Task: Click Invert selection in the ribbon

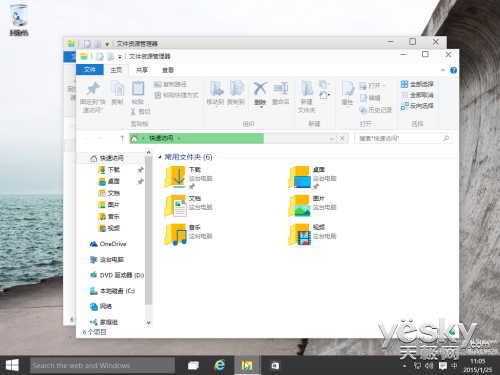Action: (x=417, y=106)
